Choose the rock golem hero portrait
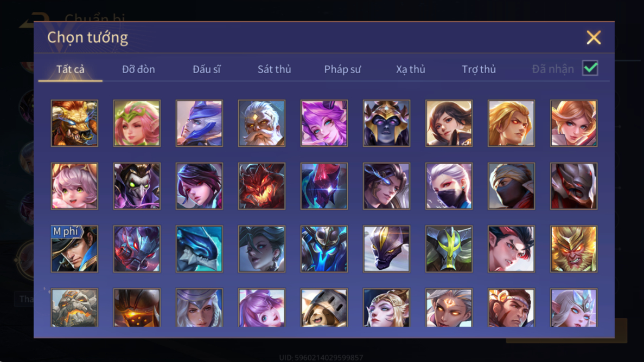The height and width of the screenshot is (362, 644). tap(74, 307)
